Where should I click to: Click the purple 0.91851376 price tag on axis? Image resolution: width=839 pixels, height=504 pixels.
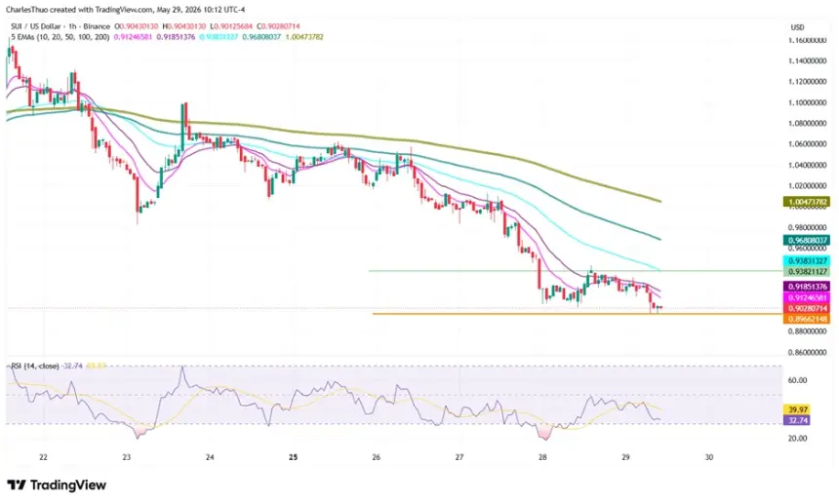click(807, 287)
